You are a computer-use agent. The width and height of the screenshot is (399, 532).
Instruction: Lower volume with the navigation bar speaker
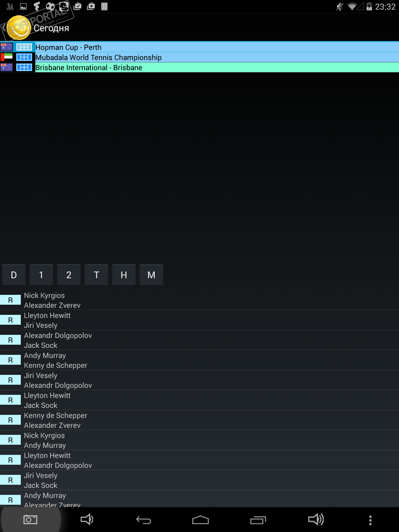coord(87,520)
